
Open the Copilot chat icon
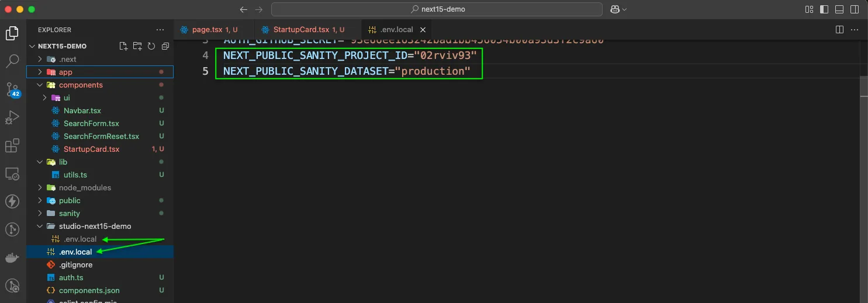[614, 9]
